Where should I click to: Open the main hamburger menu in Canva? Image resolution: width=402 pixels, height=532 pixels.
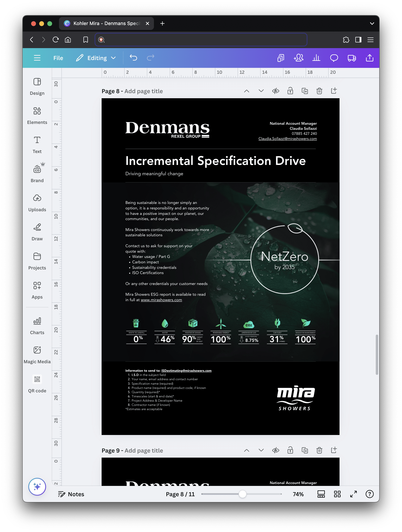pos(37,58)
